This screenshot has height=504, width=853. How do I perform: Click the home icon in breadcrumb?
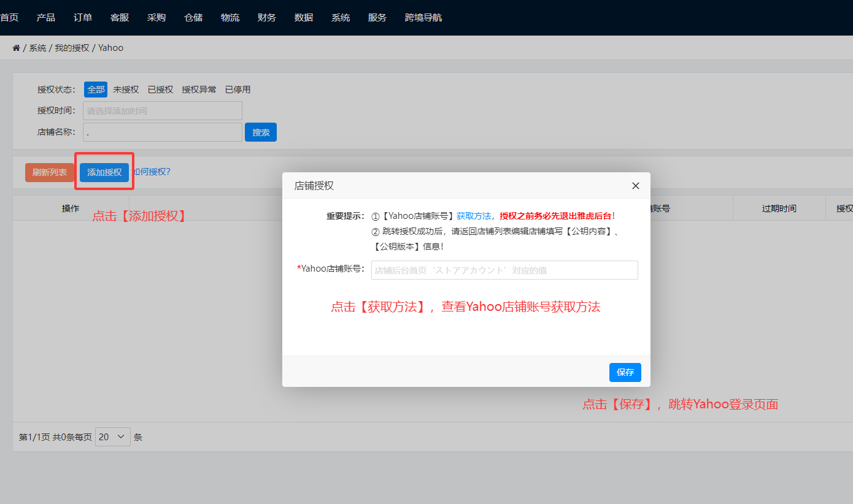[x=16, y=48]
